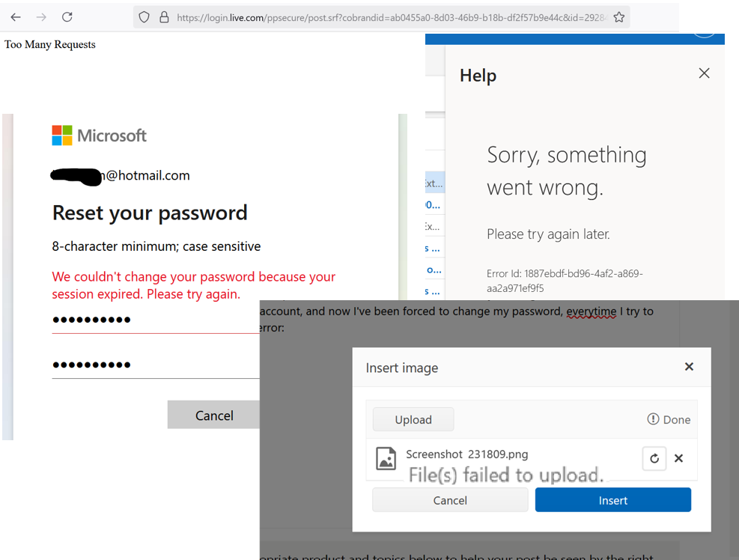Click the info icon next to Done

point(654,419)
